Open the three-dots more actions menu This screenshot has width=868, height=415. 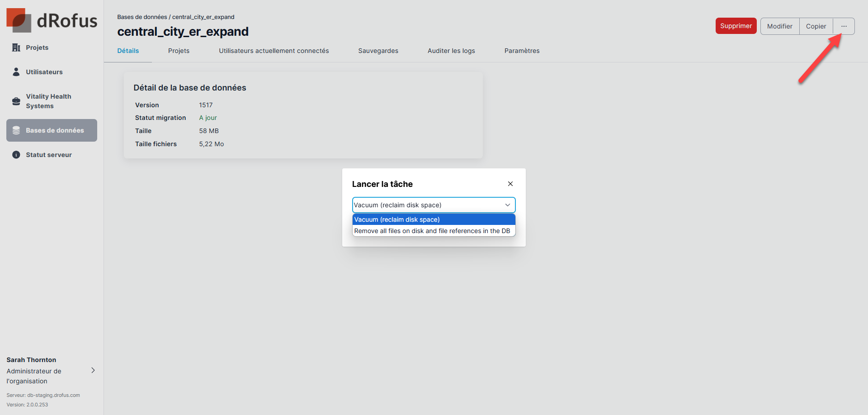(844, 26)
